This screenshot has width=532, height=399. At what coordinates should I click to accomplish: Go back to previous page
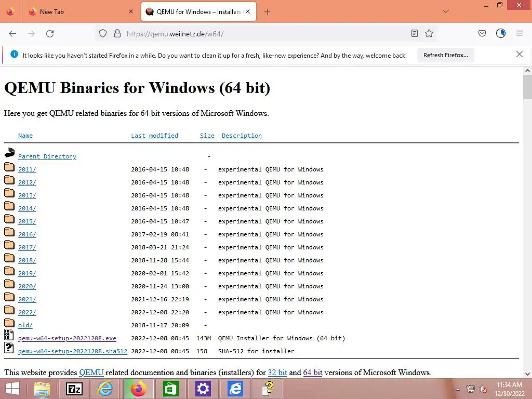[x=12, y=34]
